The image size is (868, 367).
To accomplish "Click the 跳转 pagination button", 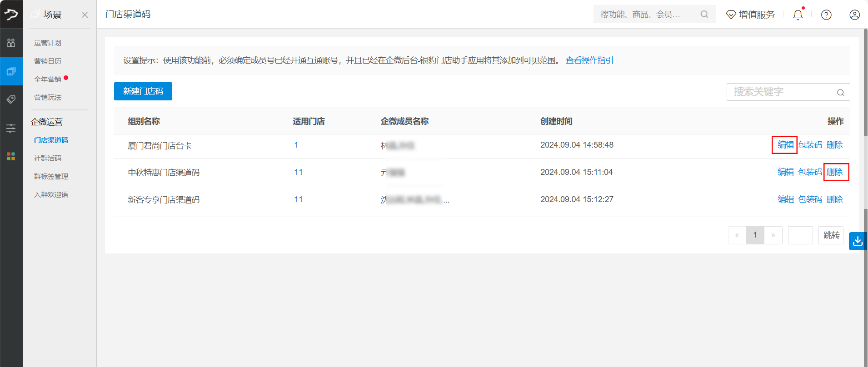I will click(x=831, y=235).
